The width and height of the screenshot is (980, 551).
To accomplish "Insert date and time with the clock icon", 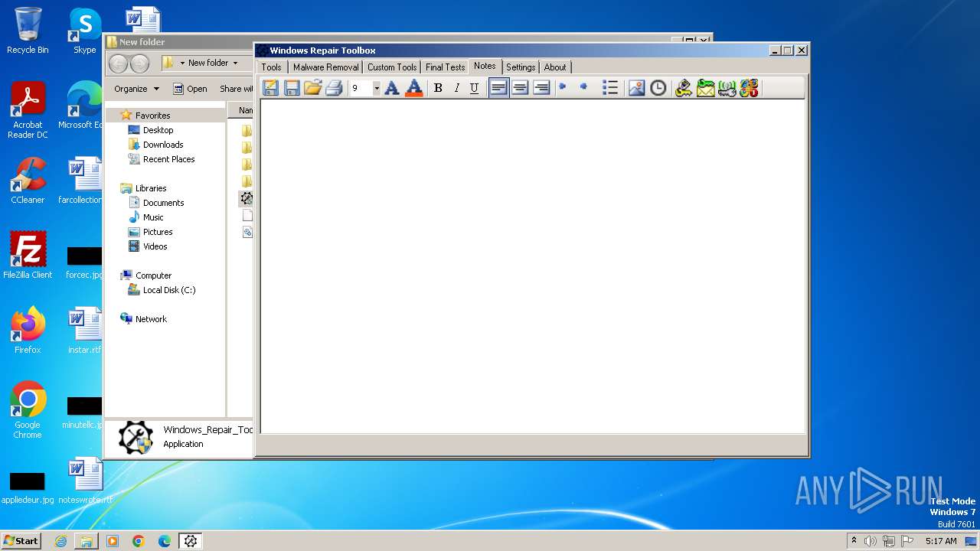I will point(658,88).
